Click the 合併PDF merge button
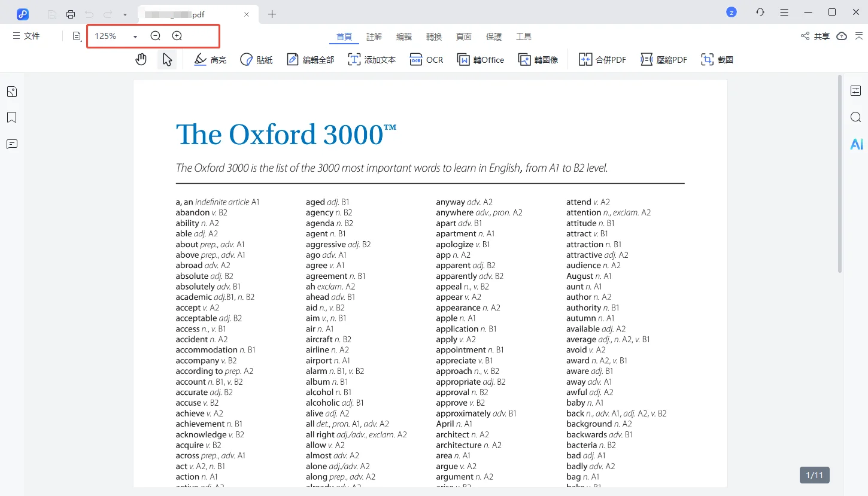Viewport: 868px width, 496px height. [602, 60]
